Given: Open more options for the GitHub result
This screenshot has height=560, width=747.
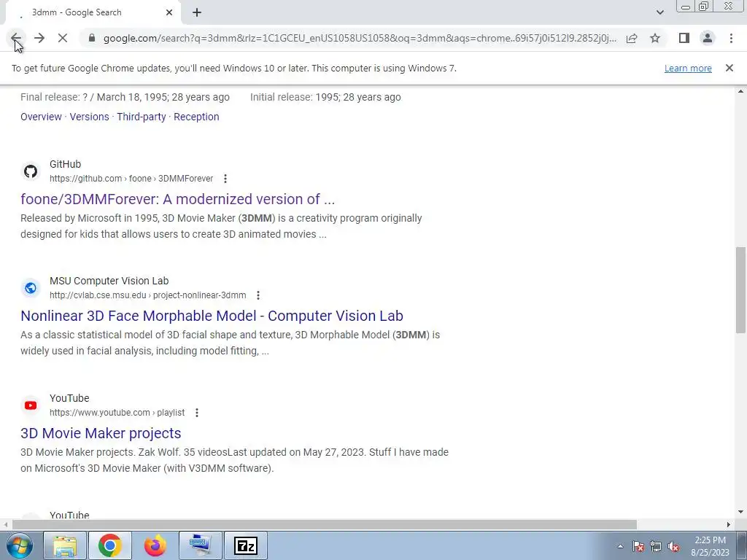Looking at the screenshot, I should pyautogui.click(x=225, y=179).
